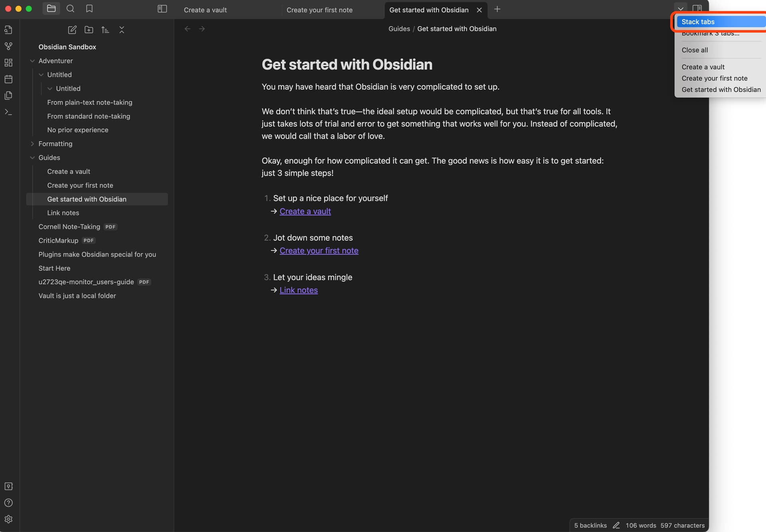Image resolution: width=766 pixels, height=532 pixels.
Task: Click the Guides breadcrumb
Action: pyautogui.click(x=399, y=29)
